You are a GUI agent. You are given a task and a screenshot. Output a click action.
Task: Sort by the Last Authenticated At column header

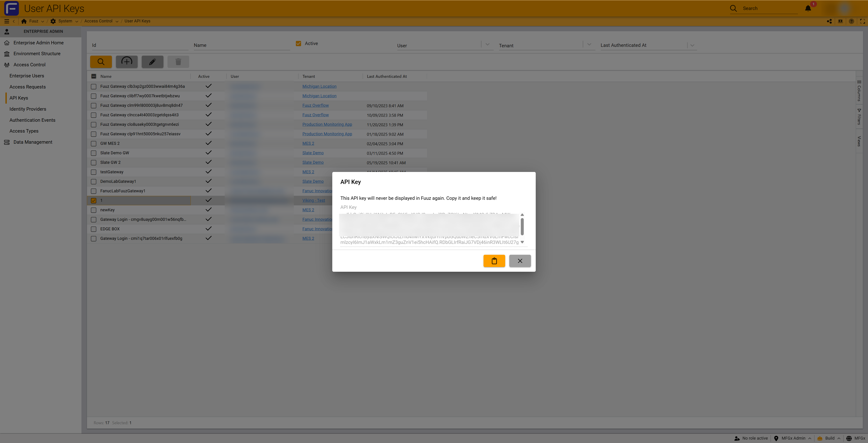[387, 76]
